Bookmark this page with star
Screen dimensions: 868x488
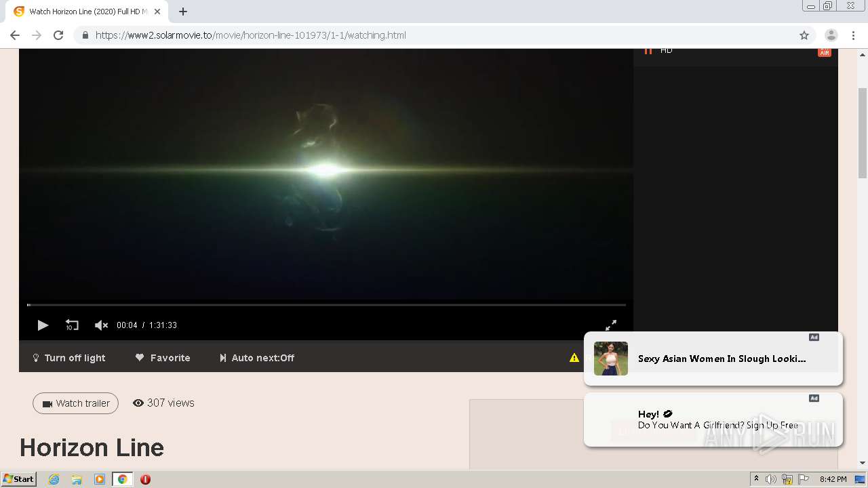[x=804, y=35]
